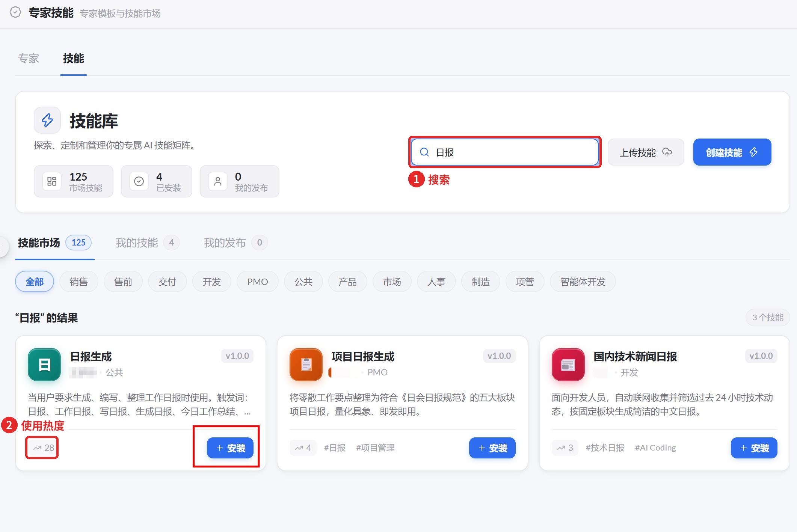The image size is (797, 532).
Task: Open the 我的发布 tab
Action: [x=235, y=243]
